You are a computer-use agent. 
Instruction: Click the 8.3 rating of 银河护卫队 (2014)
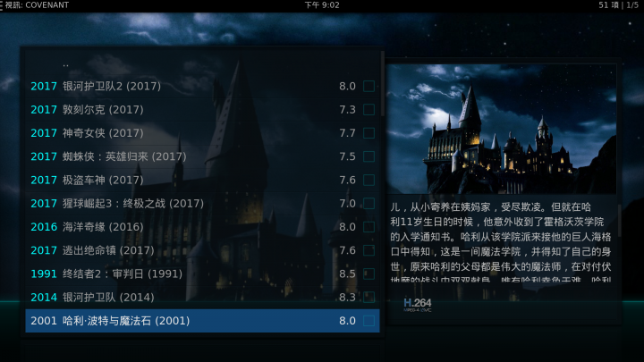pyautogui.click(x=347, y=297)
